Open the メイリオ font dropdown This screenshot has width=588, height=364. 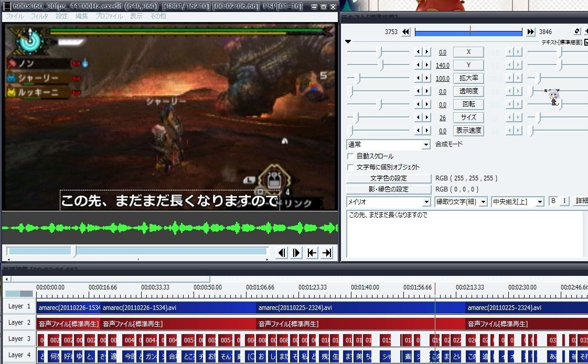pyautogui.click(x=389, y=202)
